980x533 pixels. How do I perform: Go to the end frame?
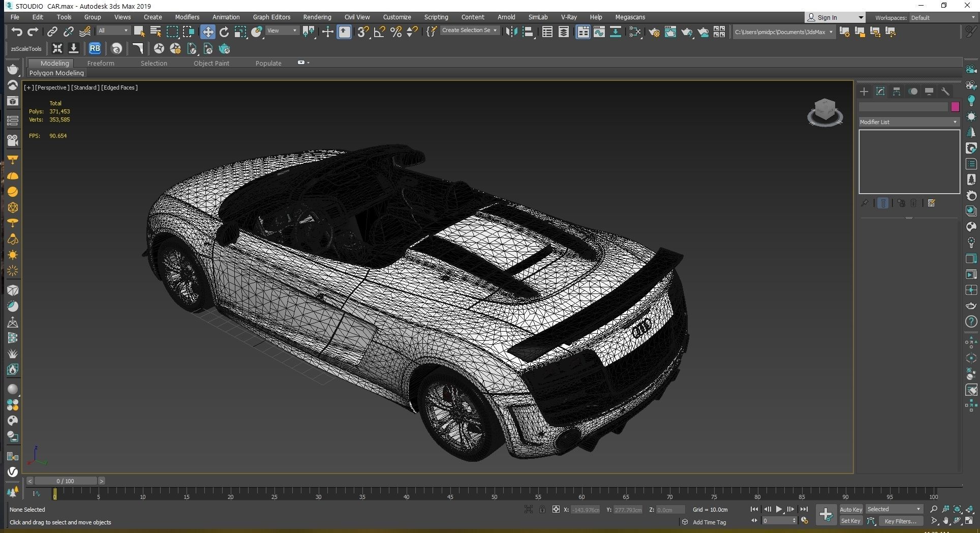coord(804,509)
